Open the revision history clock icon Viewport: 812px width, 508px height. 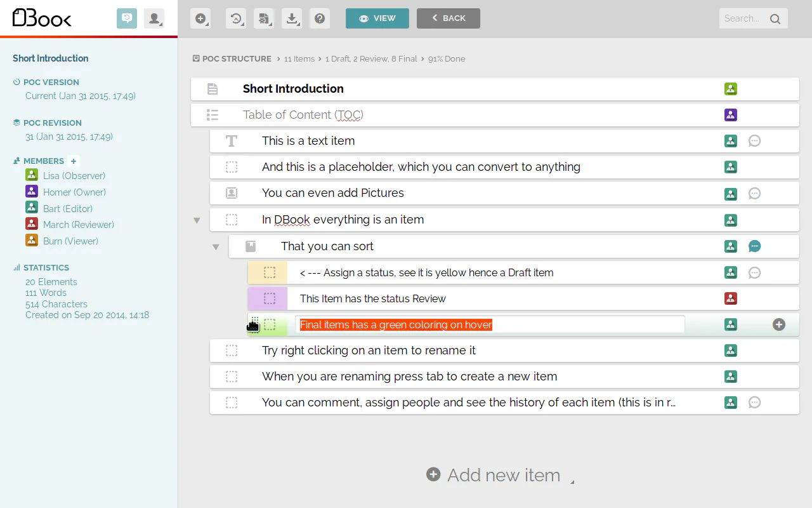pyautogui.click(x=236, y=18)
